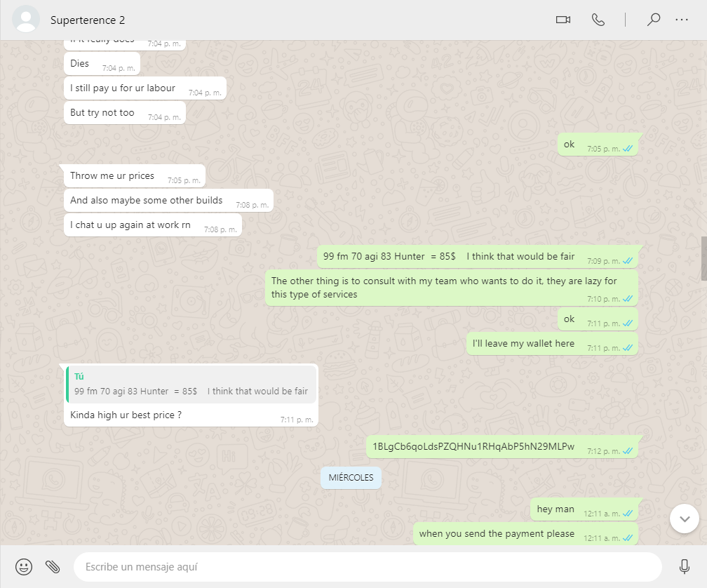Screen dimensions: 707x588
Task: Click the 'I still pay u for ur labour' bubble
Action: [144, 88]
